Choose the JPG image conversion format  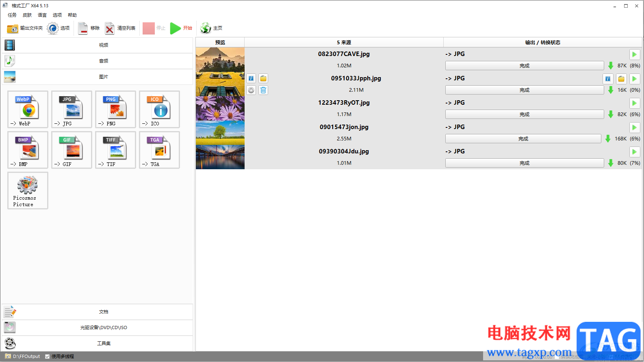(72, 109)
